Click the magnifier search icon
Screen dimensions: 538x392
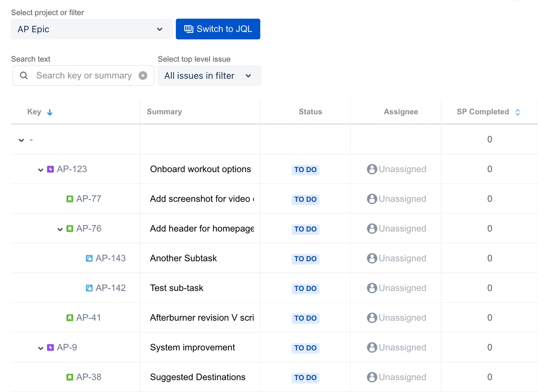[x=24, y=76]
